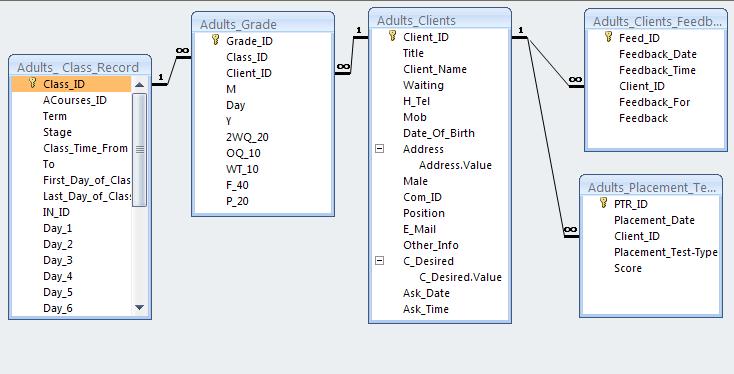Select the Term field
734x374 pixels.
pyautogui.click(x=55, y=116)
